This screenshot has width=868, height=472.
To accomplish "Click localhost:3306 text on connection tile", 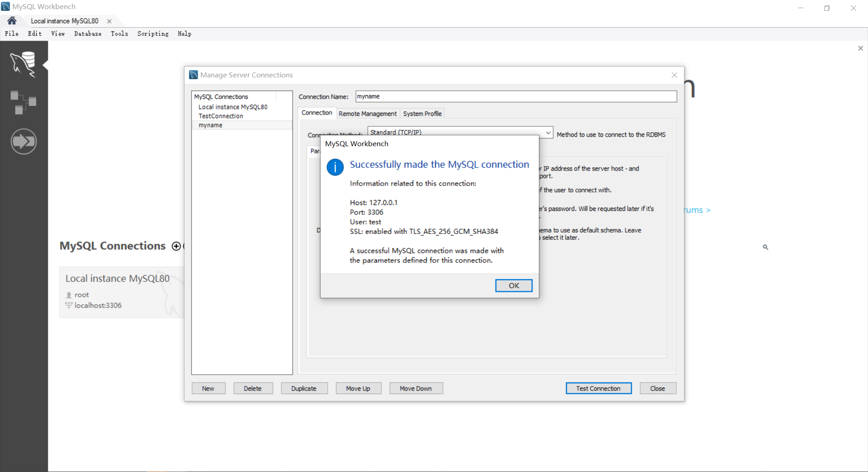I will click(98, 305).
